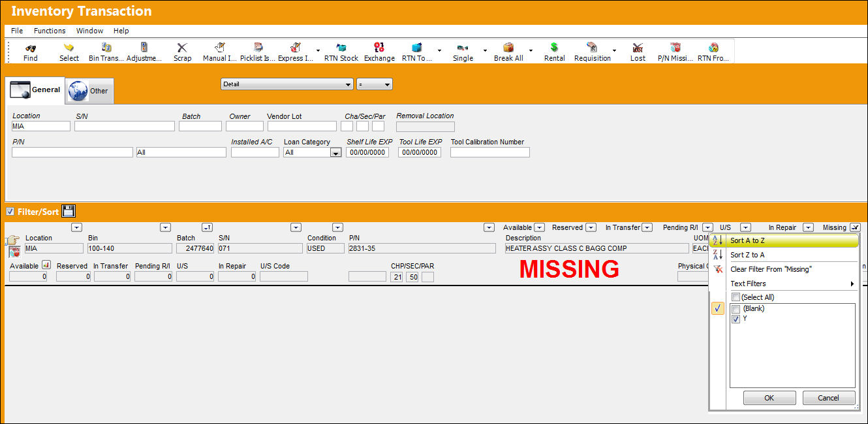Open the equals operator dropdown
Viewport: 868px width, 424px height.
tap(374, 84)
